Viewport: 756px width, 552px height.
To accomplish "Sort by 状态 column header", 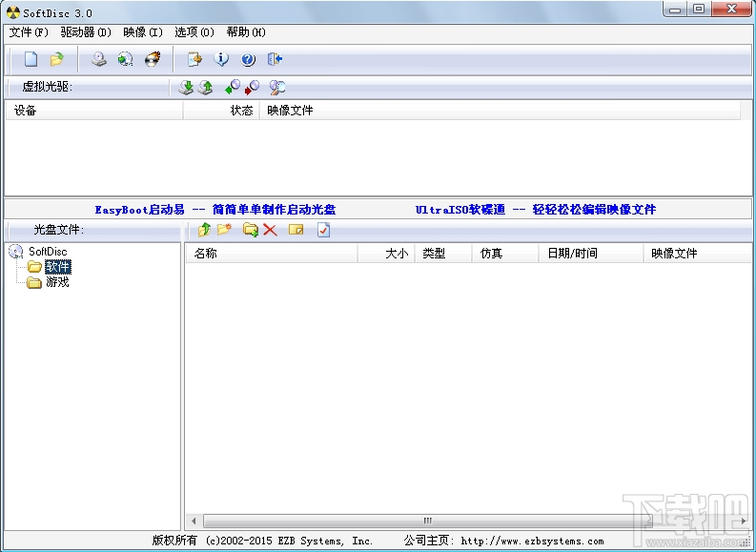I will tap(221, 111).
